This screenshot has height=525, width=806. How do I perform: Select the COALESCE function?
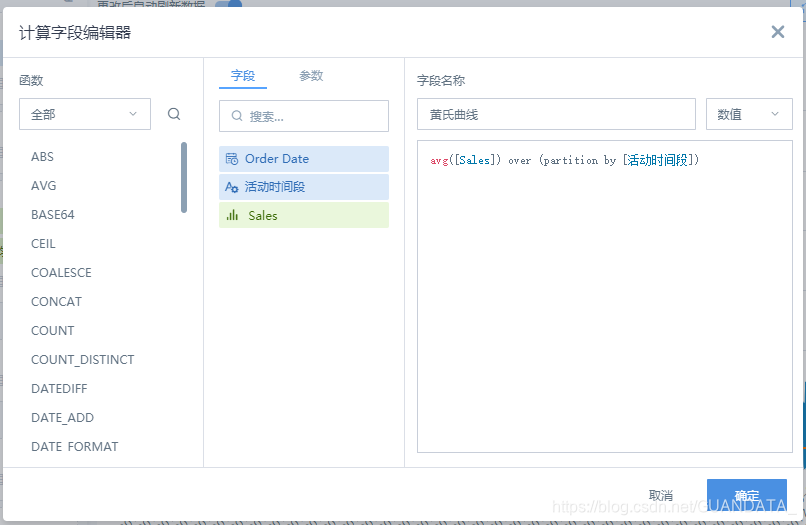point(61,273)
